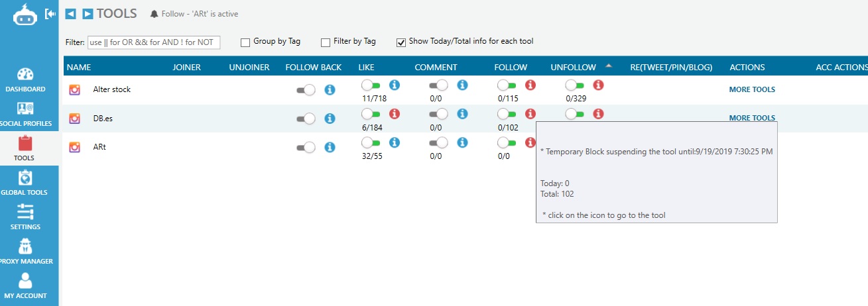
Task: Click More Tools link for DB.es
Action: coord(752,118)
